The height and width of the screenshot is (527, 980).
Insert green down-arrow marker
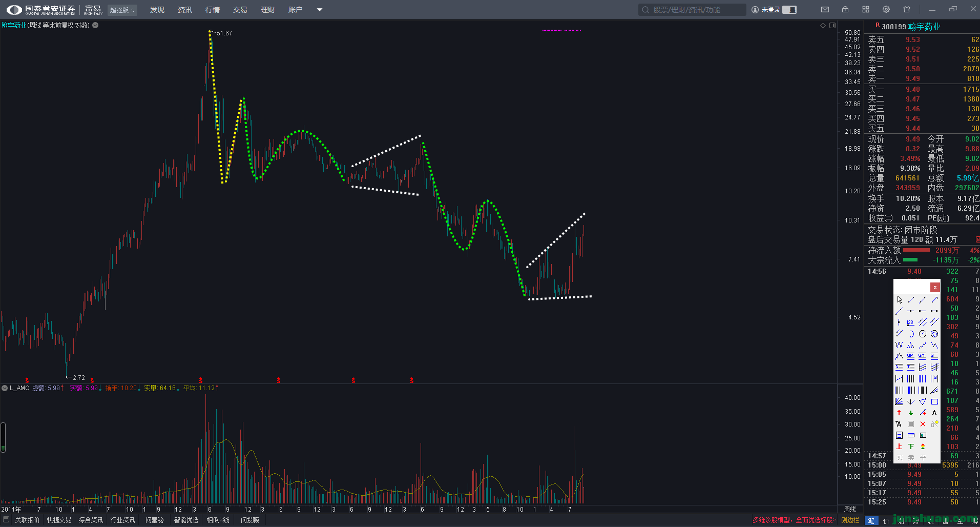pyautogui.click(x=910, y=413)
